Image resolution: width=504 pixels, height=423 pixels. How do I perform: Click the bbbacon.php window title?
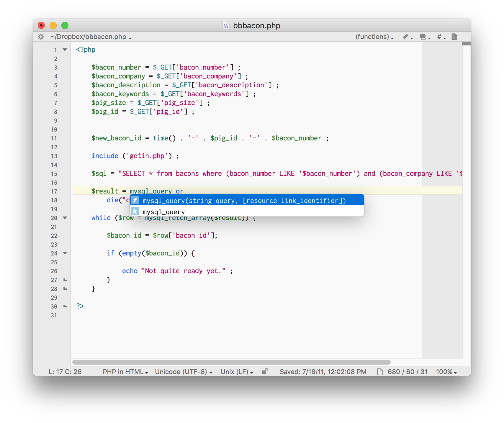(257, 26)
